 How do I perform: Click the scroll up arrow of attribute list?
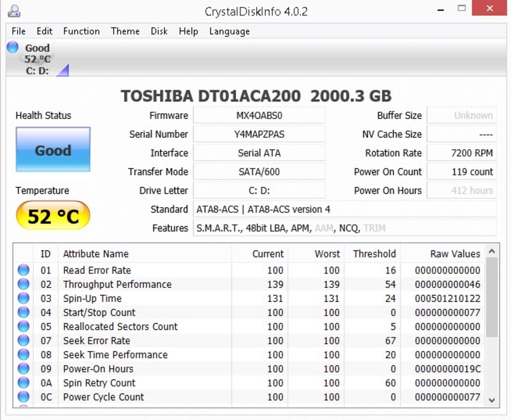492,251
